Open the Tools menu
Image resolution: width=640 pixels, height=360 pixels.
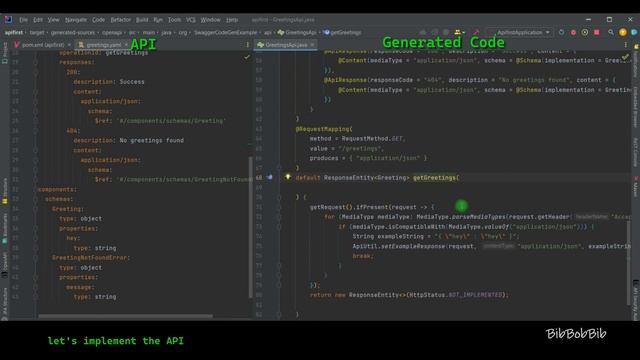[174, 20]
